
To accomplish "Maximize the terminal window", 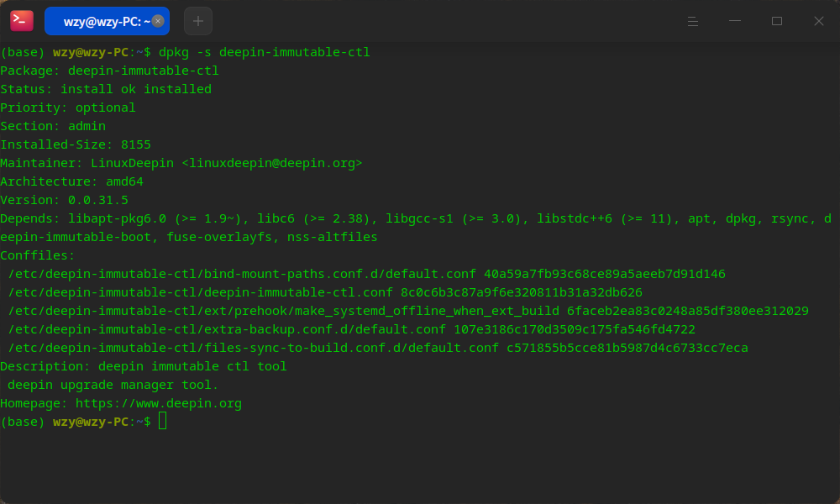I will [777, 21].
